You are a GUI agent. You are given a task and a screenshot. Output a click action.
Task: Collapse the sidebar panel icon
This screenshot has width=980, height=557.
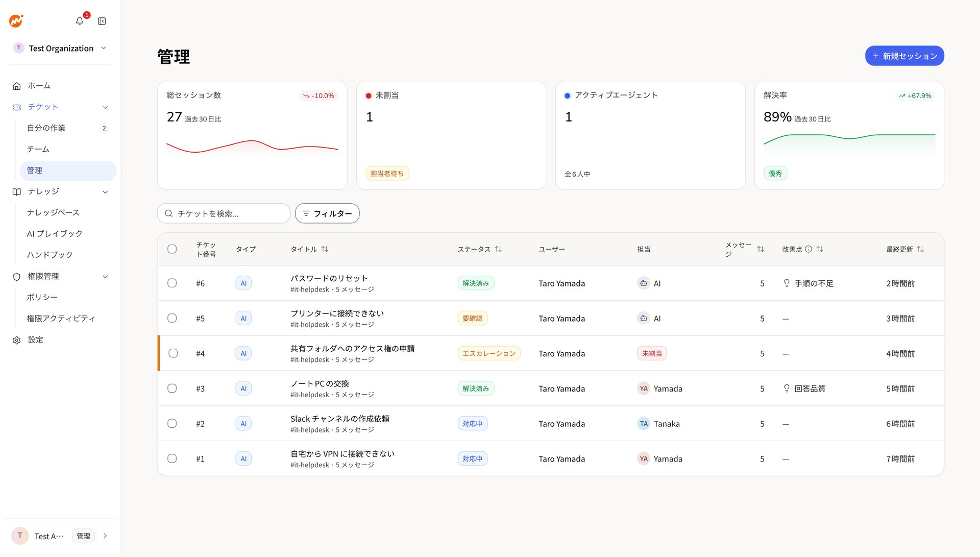[x=102, y=21]
